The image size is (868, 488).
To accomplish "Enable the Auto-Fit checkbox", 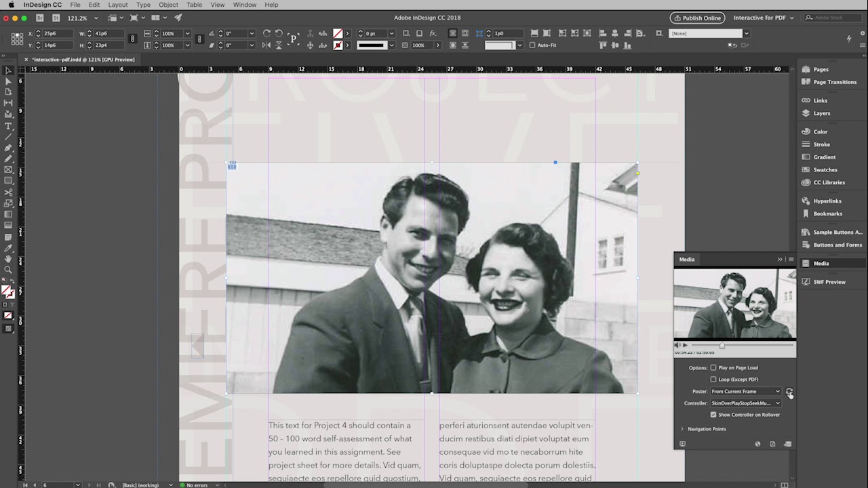I will 532,45.
